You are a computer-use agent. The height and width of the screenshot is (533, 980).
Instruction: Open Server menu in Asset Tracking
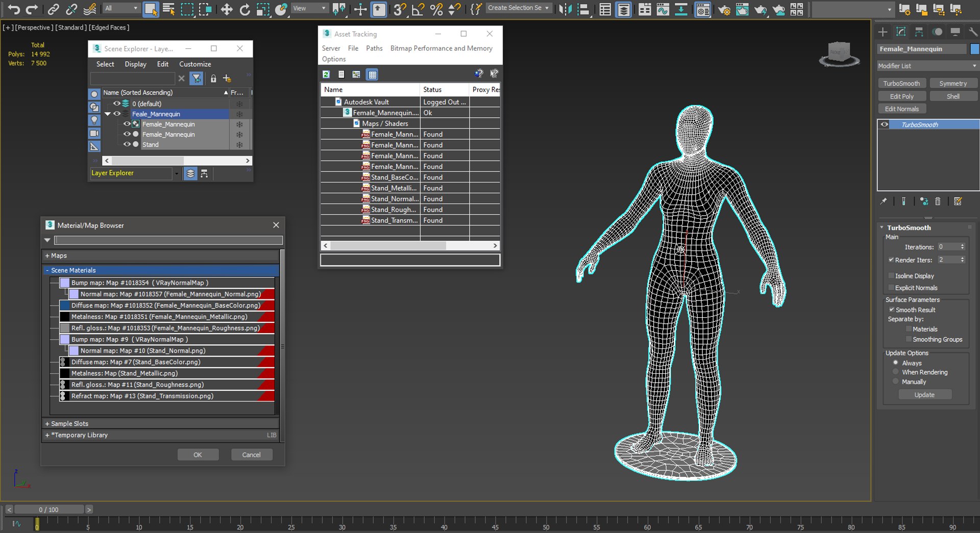coord(331,48)
